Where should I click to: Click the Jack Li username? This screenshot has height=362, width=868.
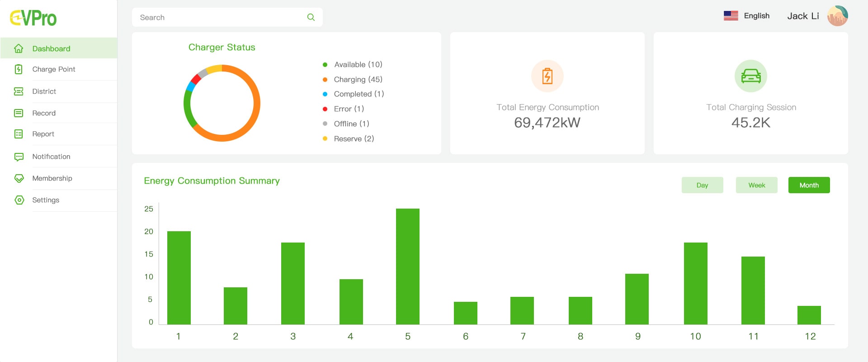803,16
